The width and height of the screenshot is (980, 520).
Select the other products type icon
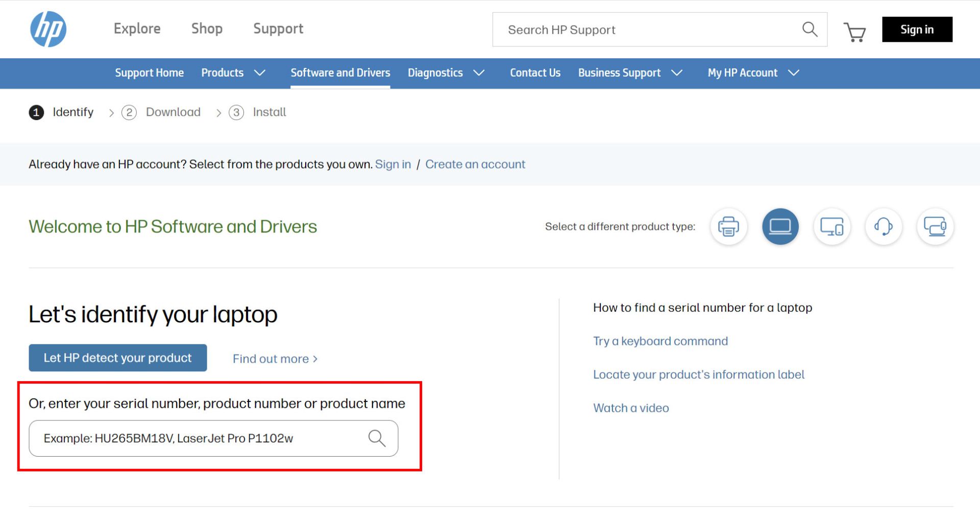coord(935,226)
